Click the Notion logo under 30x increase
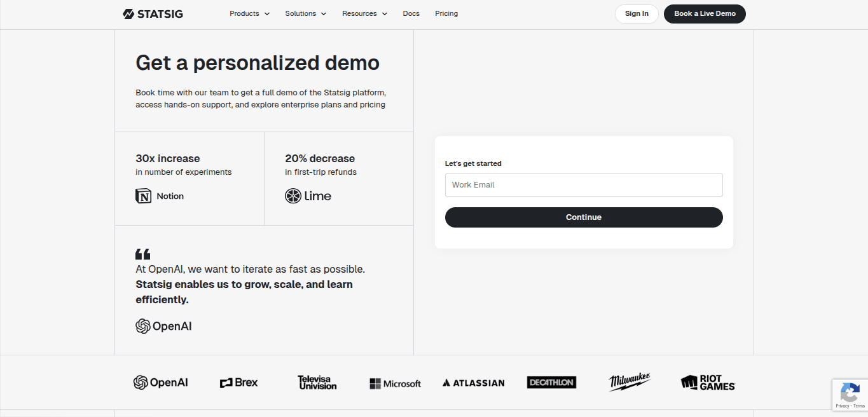The width and height of the screenshot is (868, 417). (x=160, y=196)
